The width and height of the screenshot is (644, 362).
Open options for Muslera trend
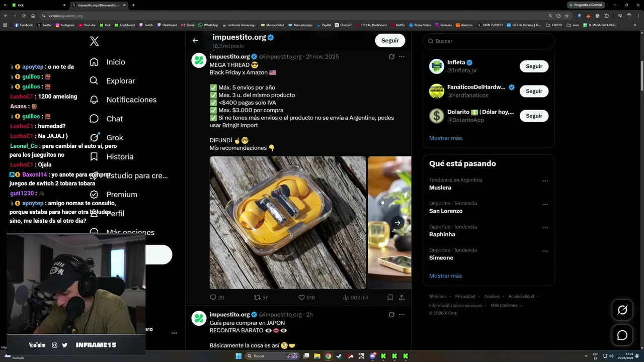[x=545, y=181]
